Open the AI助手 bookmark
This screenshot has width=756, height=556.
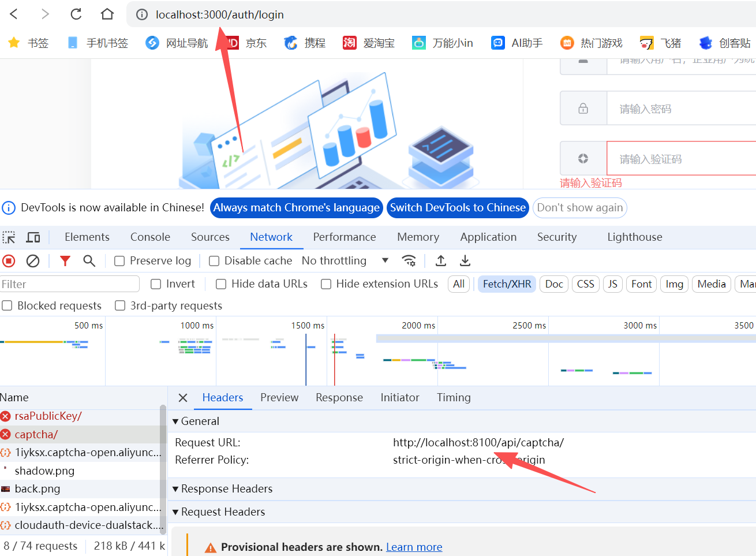point(517,43)
